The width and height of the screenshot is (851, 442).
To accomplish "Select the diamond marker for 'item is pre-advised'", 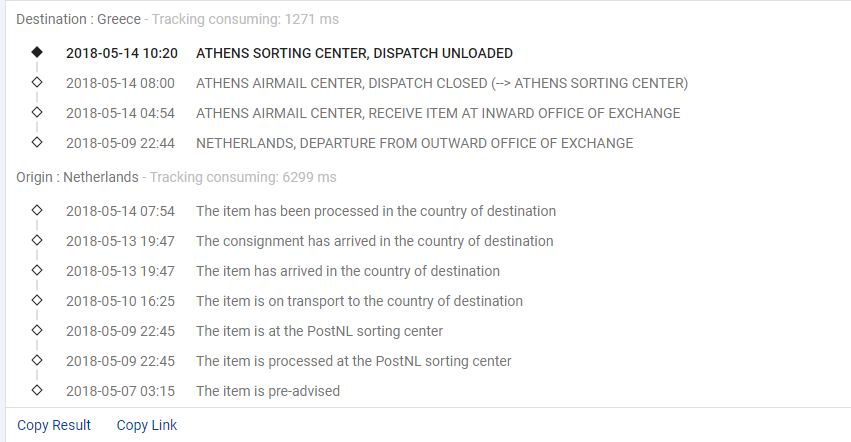I will click(x=37, y=390).
